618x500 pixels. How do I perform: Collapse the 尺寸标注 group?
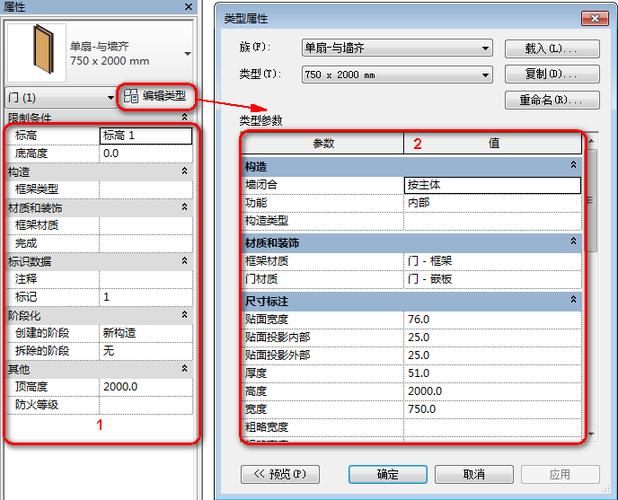(x=573, y=300)
